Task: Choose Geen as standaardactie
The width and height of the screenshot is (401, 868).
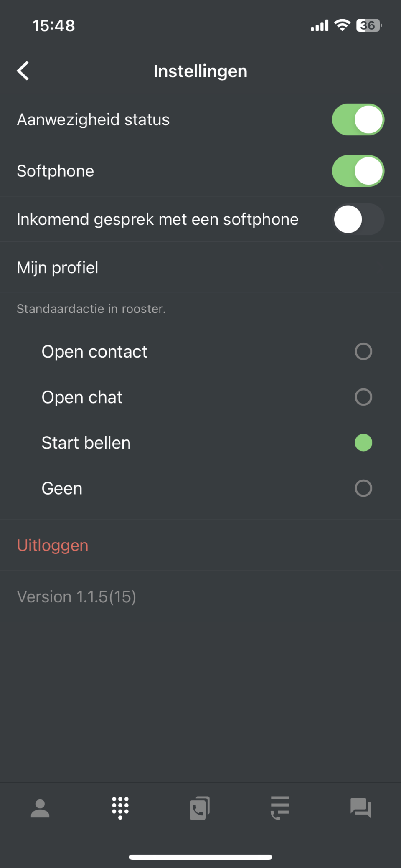Action: tap(363, 488)
